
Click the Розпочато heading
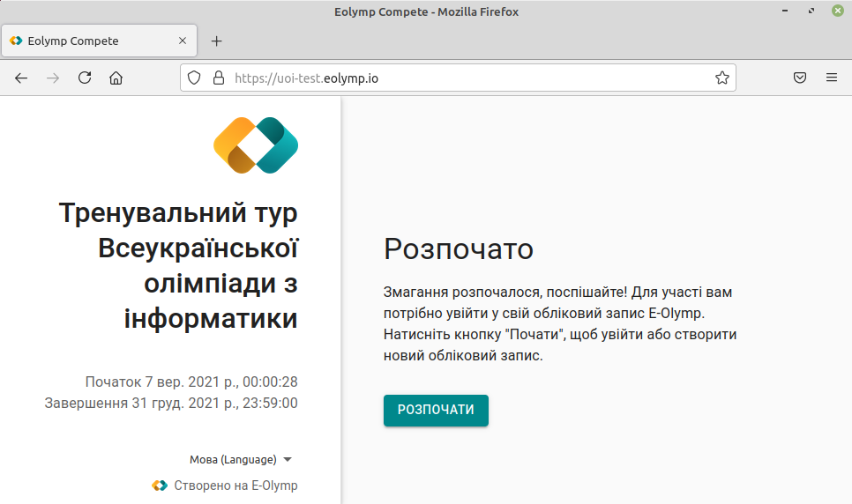(459, 249)
